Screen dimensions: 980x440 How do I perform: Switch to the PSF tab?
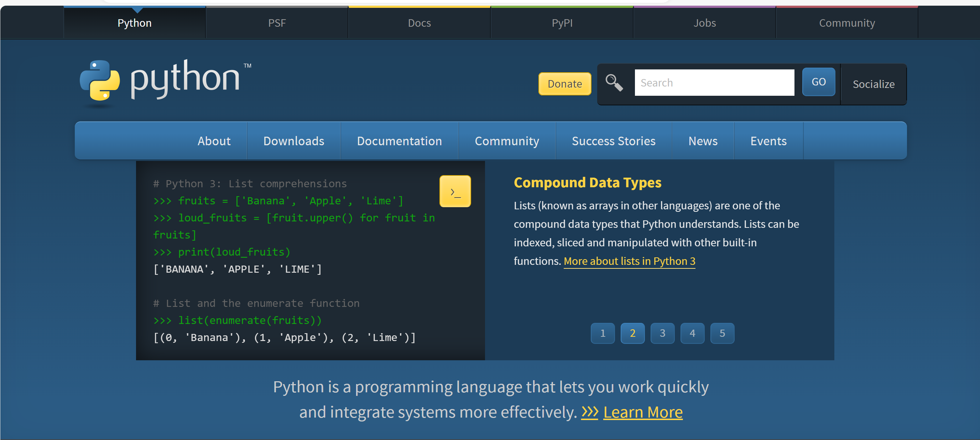pyautogui.click(x=277, y=22)
